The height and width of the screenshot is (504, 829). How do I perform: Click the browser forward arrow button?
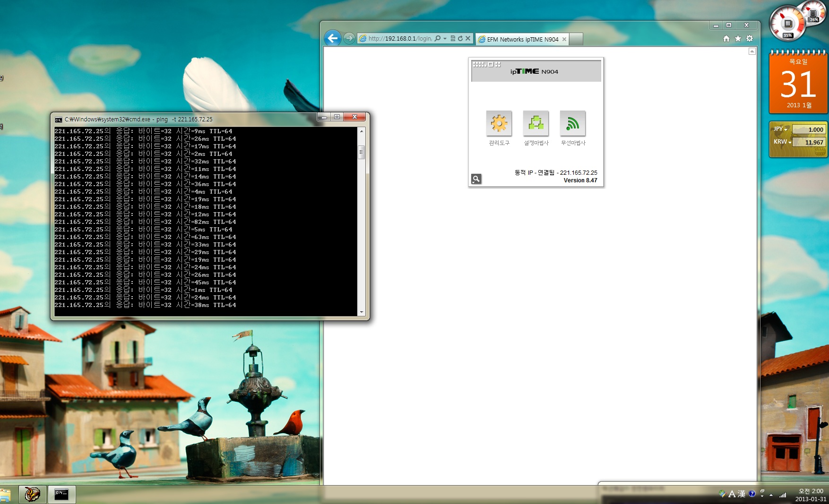click(349, 38)
